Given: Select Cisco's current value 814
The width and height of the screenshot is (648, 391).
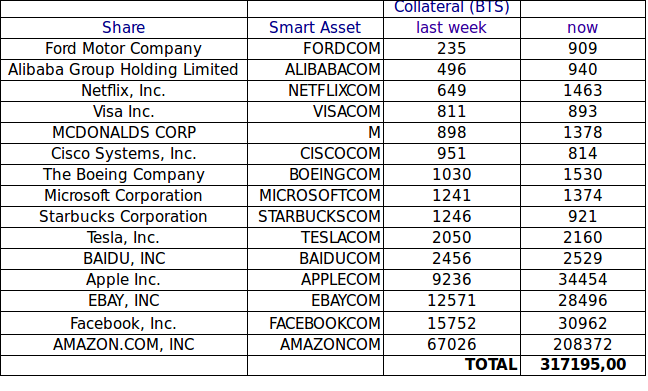Looking at the screenshot, I should [x=582, y=154].
